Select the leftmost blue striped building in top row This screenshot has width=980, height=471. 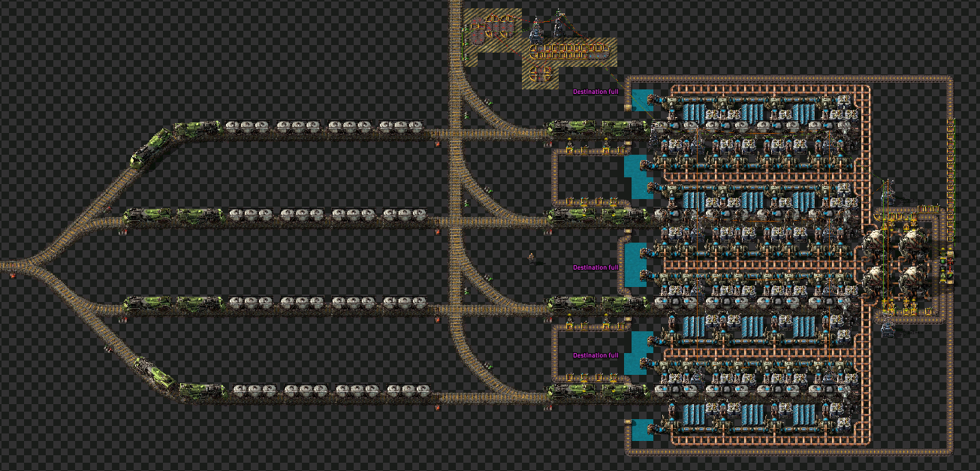click(x=691, y=114)
